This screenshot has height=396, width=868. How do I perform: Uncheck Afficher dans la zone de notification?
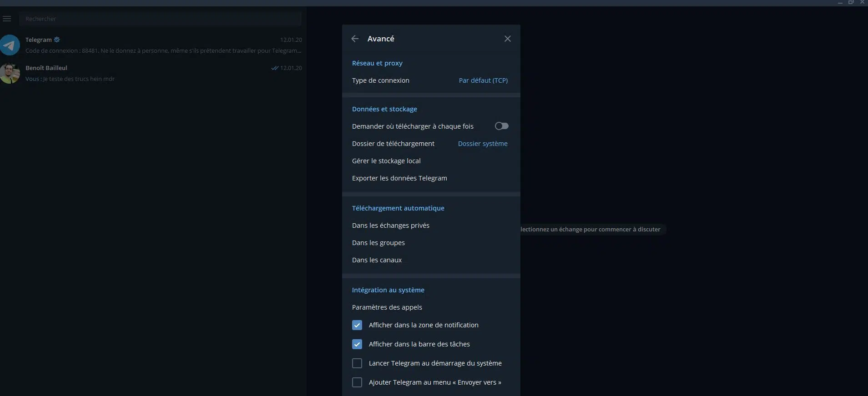click(357, 325)
